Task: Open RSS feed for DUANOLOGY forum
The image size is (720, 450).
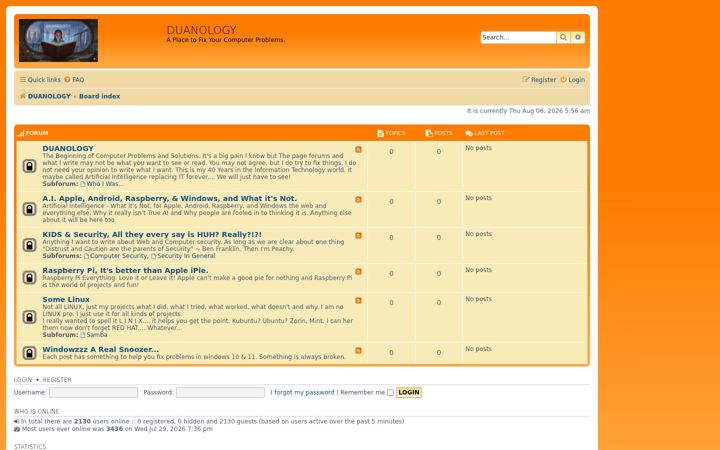Action: click(358, 150)
